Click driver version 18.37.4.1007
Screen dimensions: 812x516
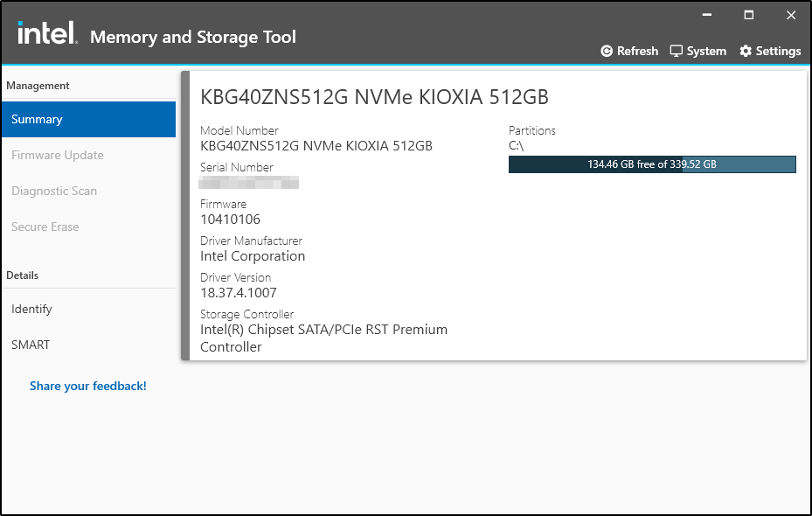[x=239, y=293]
